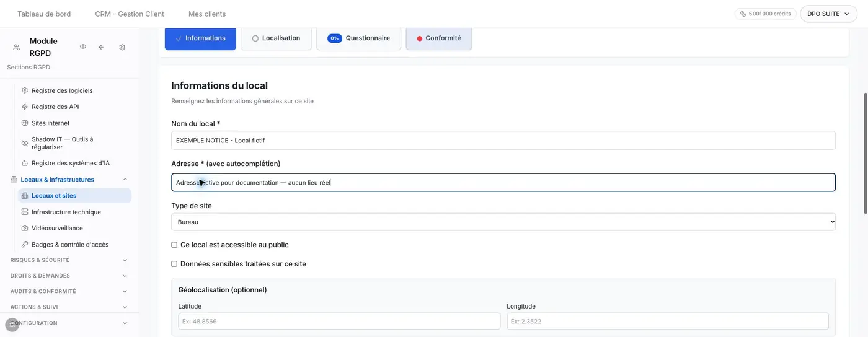Click the round floating button at the sidebar bottom

point(12,325)
